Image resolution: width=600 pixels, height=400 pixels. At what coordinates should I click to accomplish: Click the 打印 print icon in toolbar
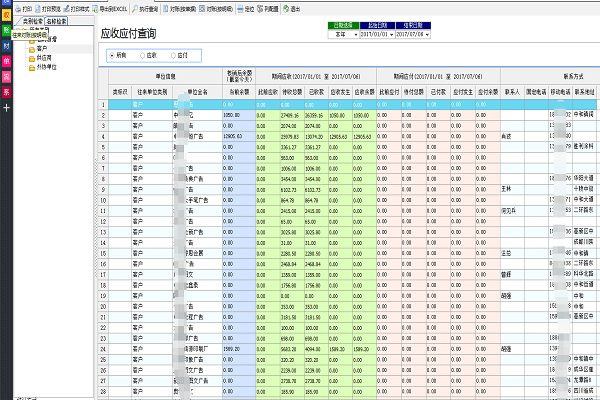pos(25,7)
